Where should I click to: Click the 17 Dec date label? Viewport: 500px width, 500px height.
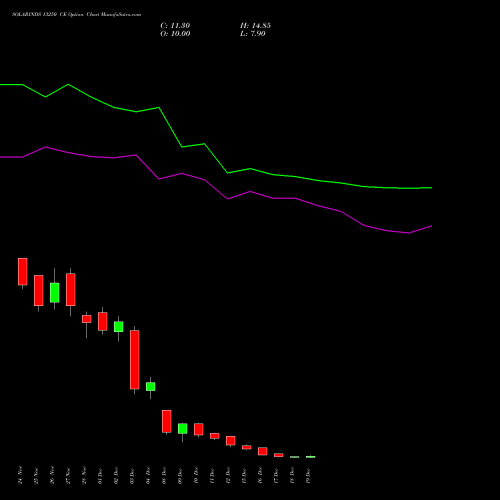276,475
